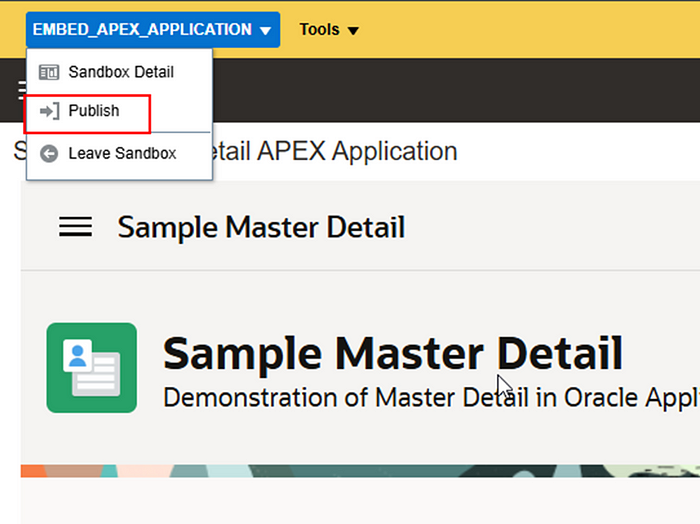Click the Leave Sandbox menu entry

[119, 154]
